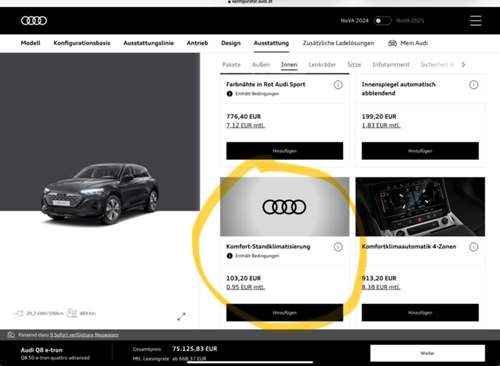500x366 pixels.
Task: Open the 0,95 EUR mtl. leasing link
Action: click(246, 287)
